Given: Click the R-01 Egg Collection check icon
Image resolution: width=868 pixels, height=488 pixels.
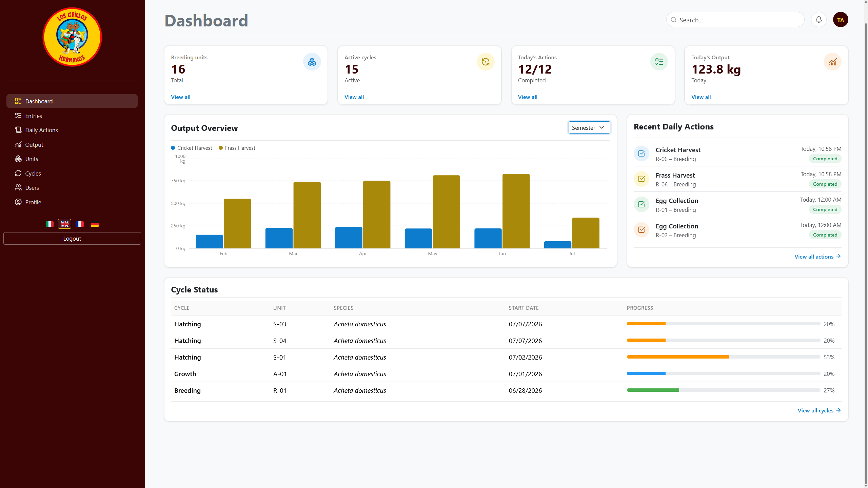Looking at the screenshot, I should (642, 204).
